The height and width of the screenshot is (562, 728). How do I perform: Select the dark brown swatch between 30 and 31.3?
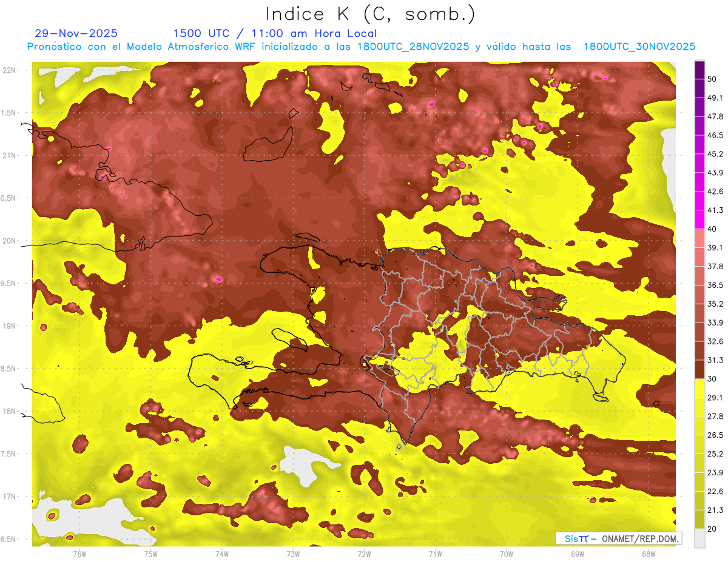coord(699,369)
